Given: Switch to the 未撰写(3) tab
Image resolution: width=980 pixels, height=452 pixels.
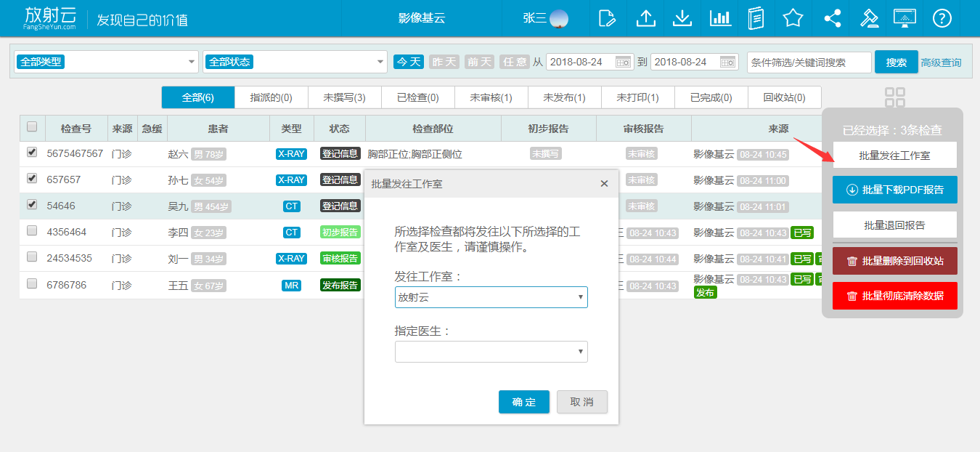Looking at the screenshot, I should pyautogui.click(x=344, y=97).
